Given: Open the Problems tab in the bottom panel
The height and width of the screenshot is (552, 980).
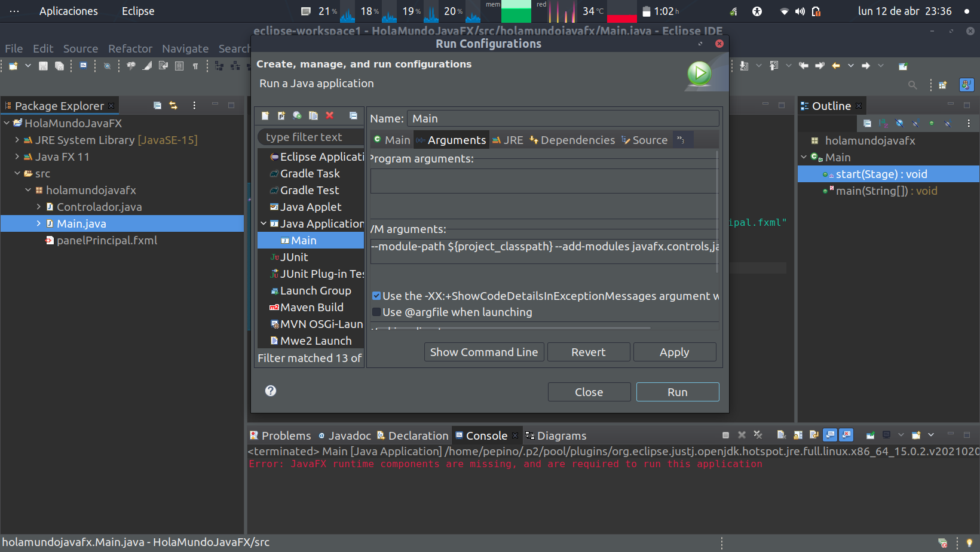Looking at the screenshot, I should pos(280,436).
